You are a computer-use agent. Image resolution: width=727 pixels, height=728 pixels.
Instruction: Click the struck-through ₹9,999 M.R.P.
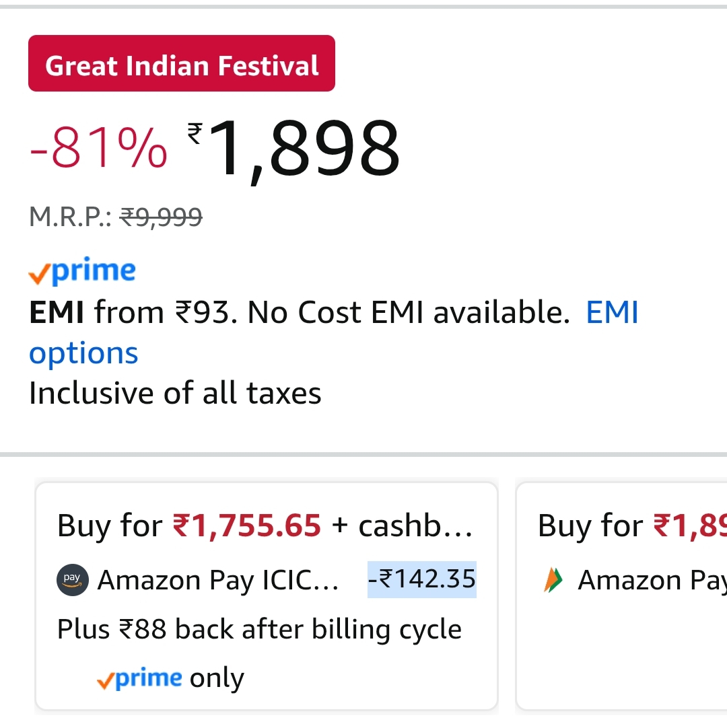(x=161, y=217)
